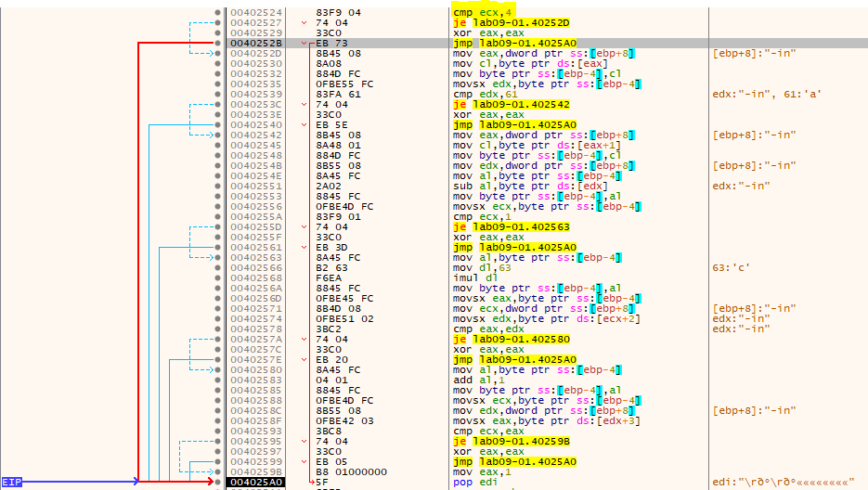
Task: Select address 00402568
Action: click(x=256, y=277)
